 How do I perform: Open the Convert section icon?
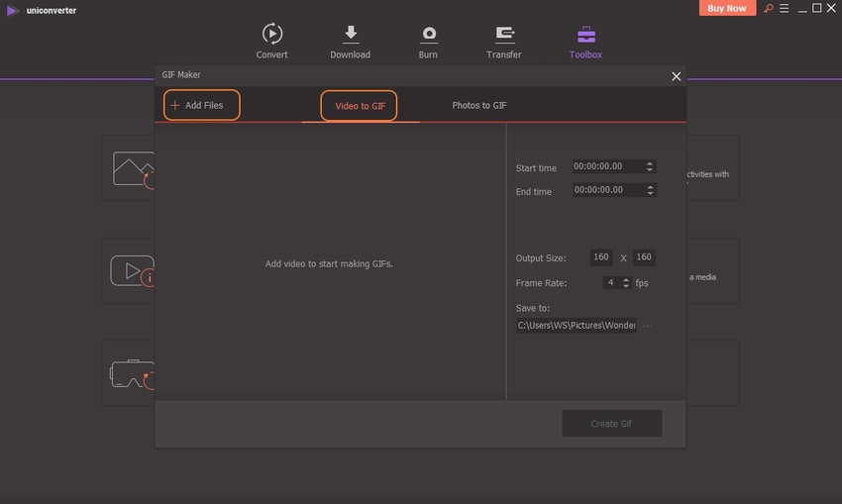tap(271, 34)
